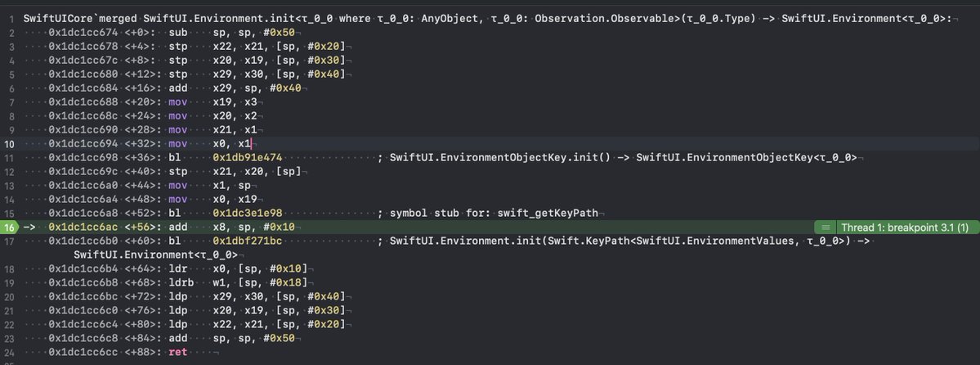Click the ldrb mnemonic
This screenshot has width=980, height=365.
[x=181, y=283]
